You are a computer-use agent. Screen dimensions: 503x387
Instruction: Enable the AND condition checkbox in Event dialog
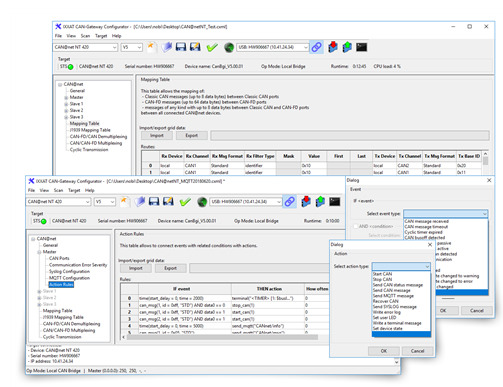(x=355, y=226)
